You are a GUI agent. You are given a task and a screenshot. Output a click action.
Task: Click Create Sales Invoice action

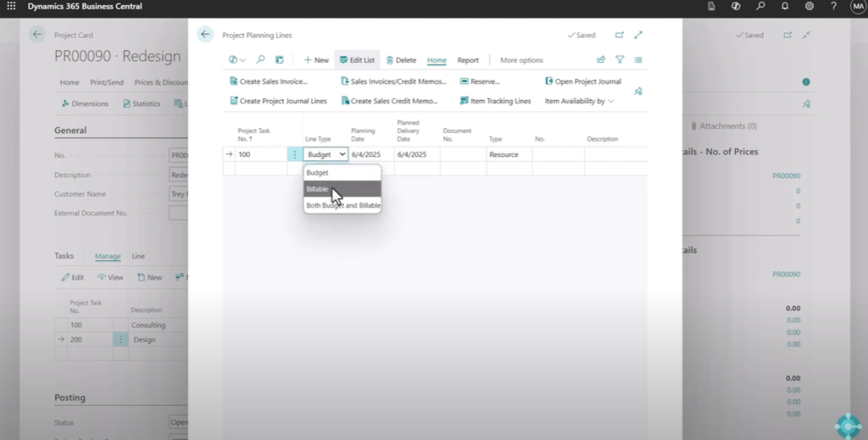pos(269,81)
